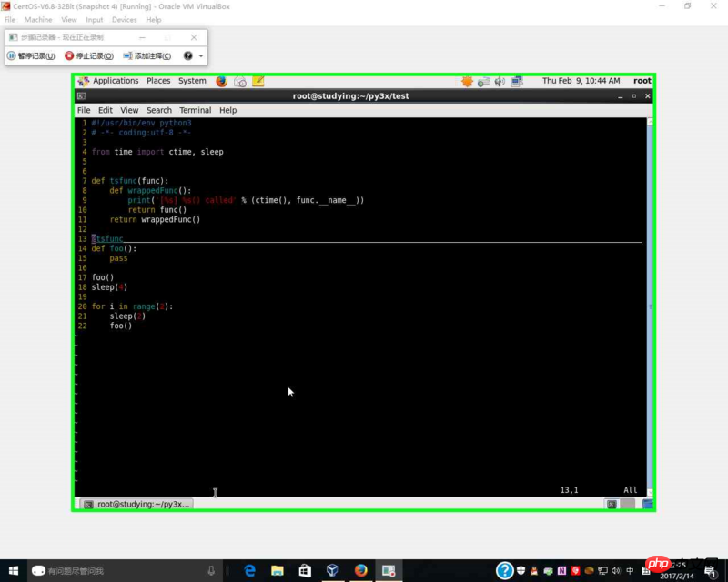Image resolution: width=728 pixels, height=582 pixels.
Task: Open VirtualBox from the Windows taskbar
Action: pyautogui.click(x=333, y=570)
